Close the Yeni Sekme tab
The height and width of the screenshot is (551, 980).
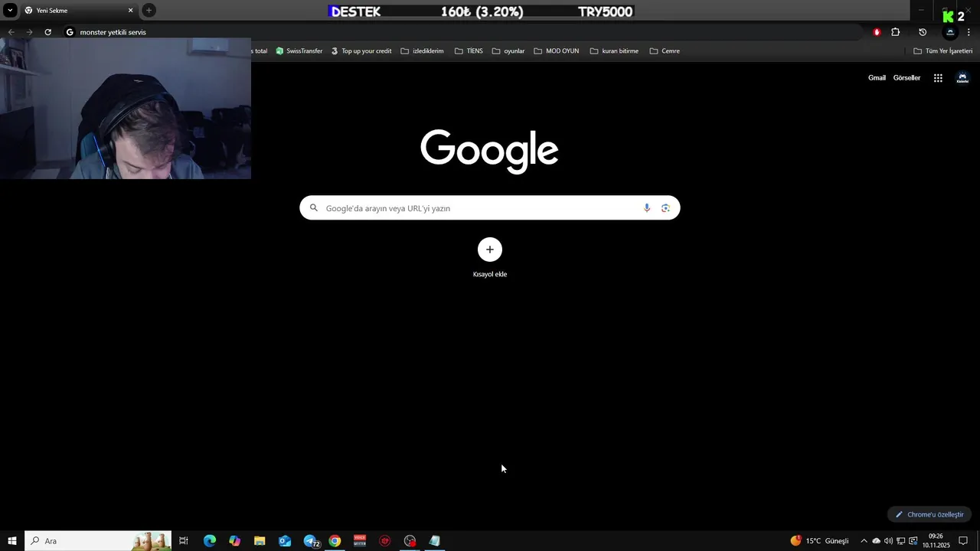coord(130,11)
